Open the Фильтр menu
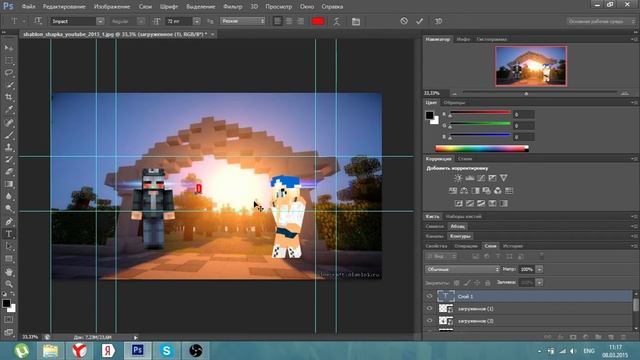 233,7
